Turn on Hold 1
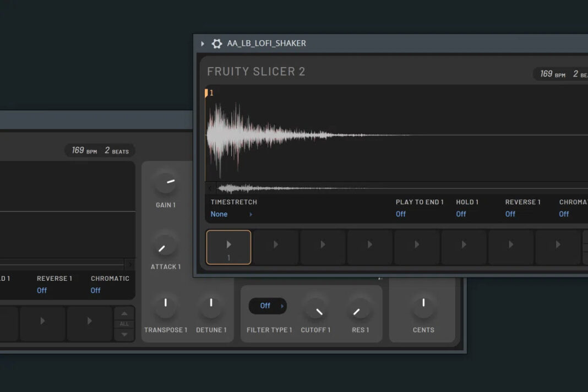The width and height of the screenshot is (588, 392). [461, 214]
